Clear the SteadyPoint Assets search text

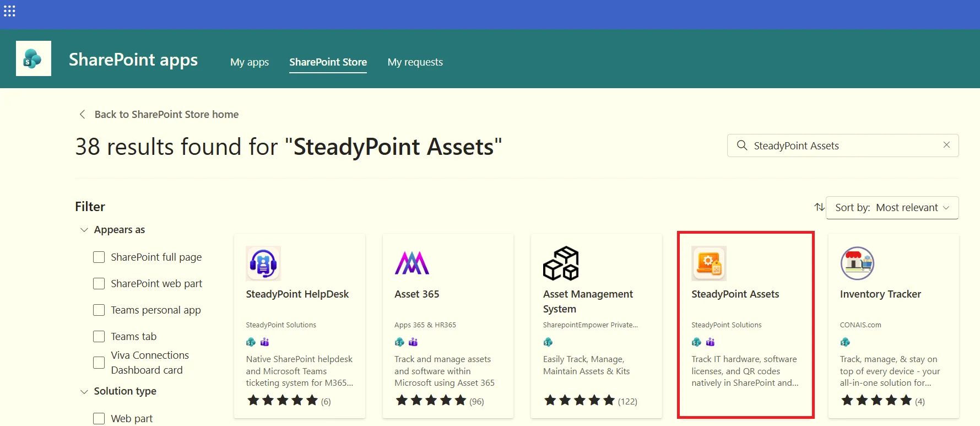coord(946,145)
